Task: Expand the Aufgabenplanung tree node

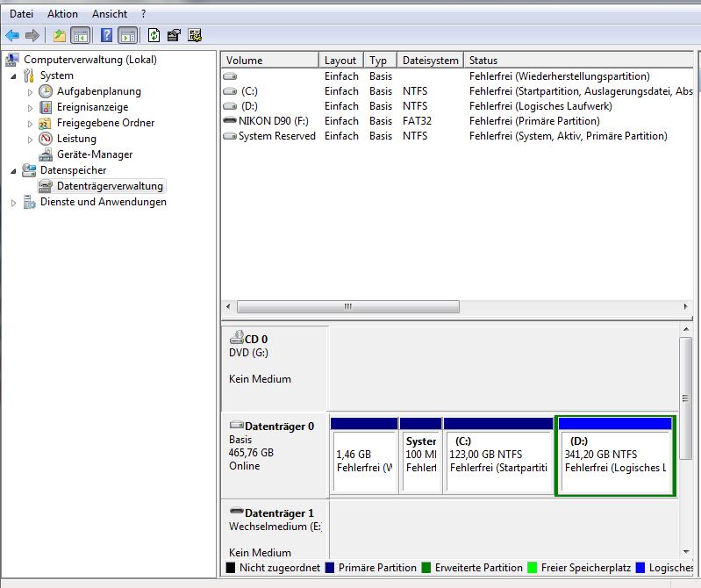Action: coord(30,91)
